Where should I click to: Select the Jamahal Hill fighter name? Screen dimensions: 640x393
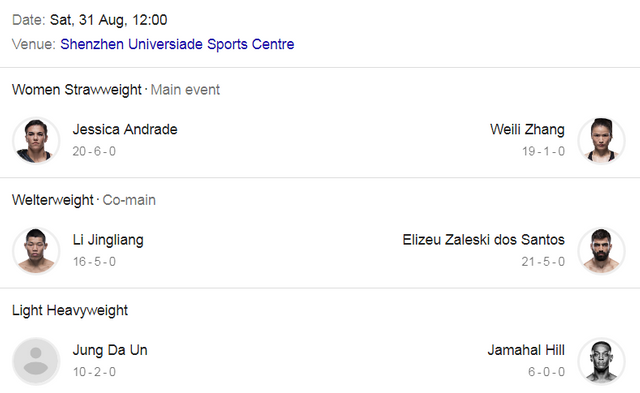[526, 350]
